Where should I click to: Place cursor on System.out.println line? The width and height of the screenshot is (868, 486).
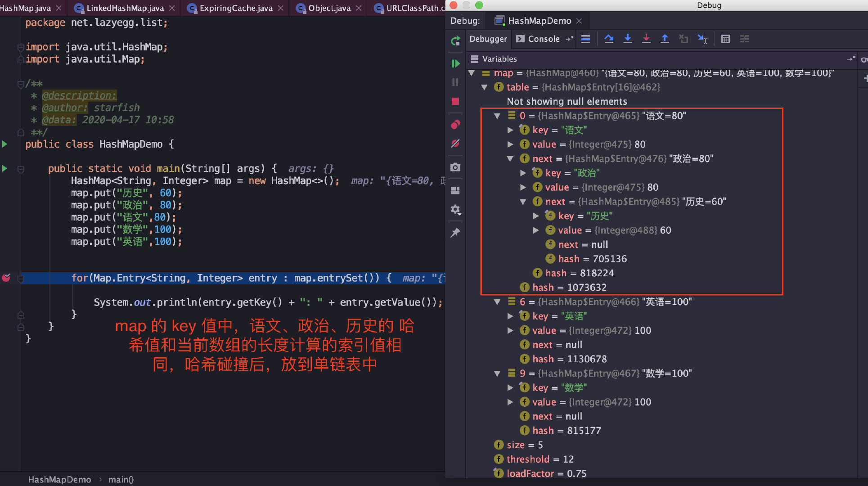pyautogui.click(x=268, y=302)
